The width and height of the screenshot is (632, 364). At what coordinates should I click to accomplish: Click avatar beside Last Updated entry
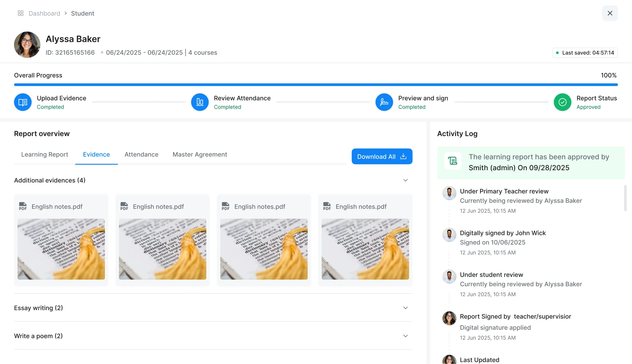coord(449,360)
